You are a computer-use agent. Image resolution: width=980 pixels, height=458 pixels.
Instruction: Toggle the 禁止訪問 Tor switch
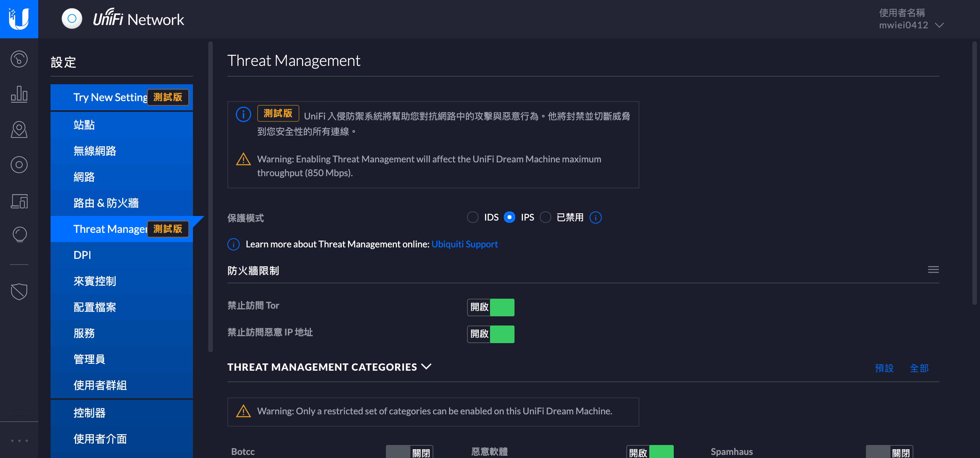491,307
